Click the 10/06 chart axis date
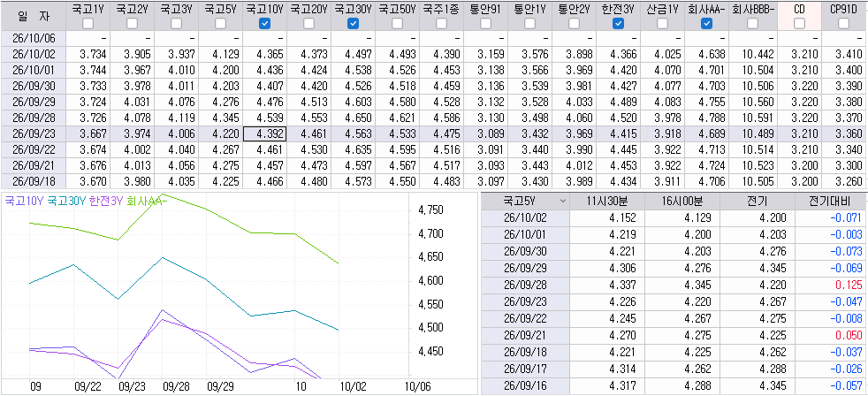This screenshot has height=396, width=868. point(420,385)
